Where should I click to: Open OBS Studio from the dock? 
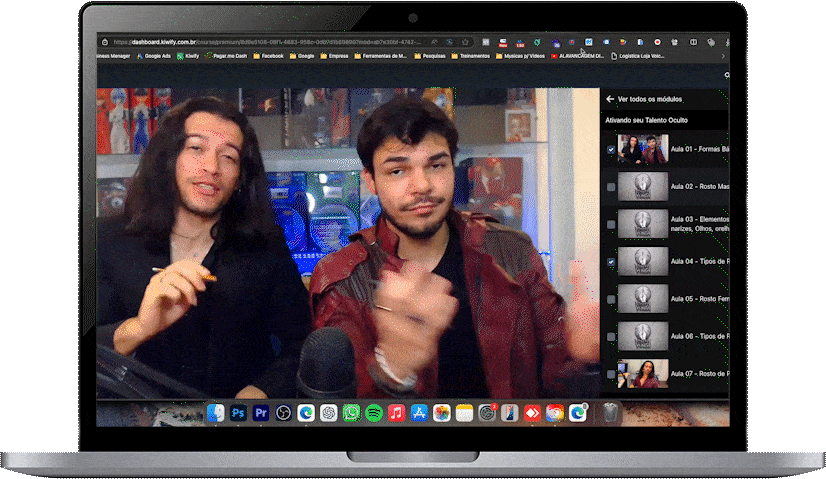coord(283,413)
